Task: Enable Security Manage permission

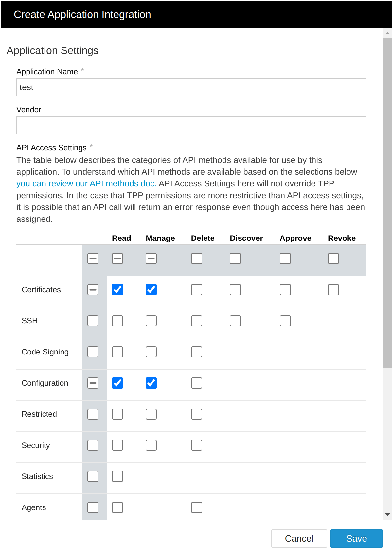Action: [151, 445]
